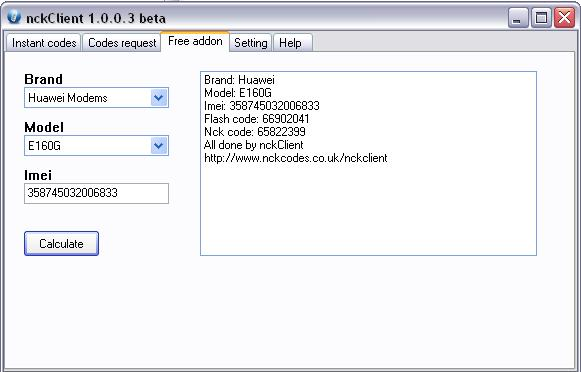
Task: Click the Huawei Modems brand combo box
Action: click(96, 97)
